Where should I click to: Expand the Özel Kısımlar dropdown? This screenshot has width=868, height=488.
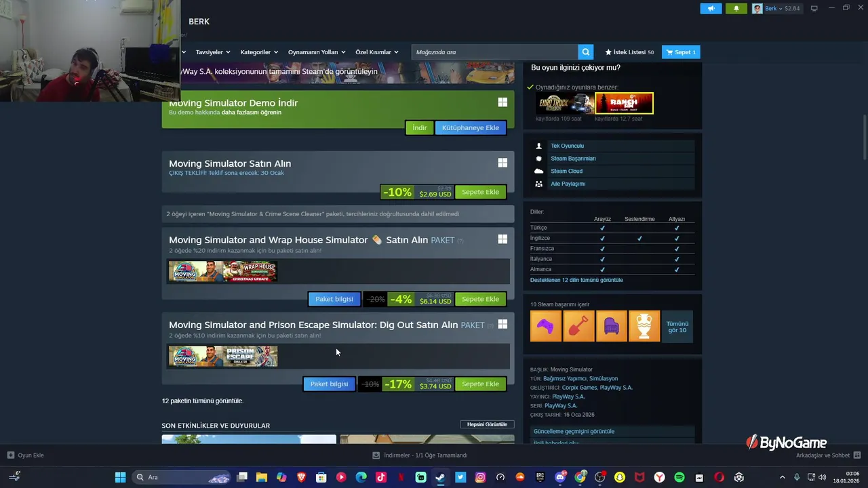(x=377, y=52)
